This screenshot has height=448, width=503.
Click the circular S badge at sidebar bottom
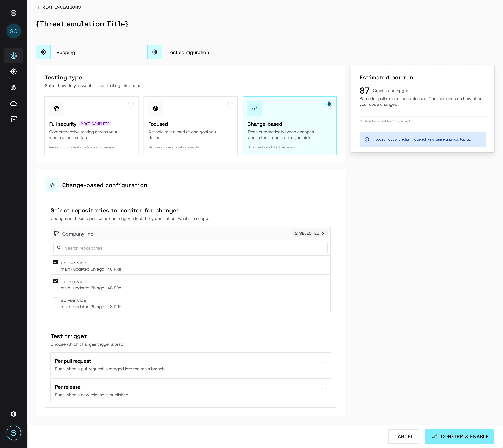pyautogui.click(x=14, y=433)
